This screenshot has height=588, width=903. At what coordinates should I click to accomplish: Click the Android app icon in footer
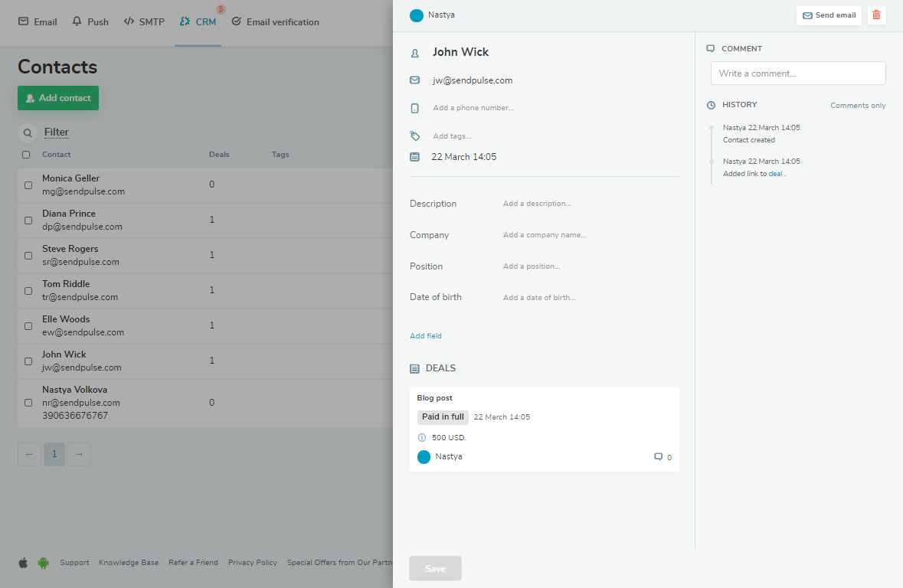[43, 563]
